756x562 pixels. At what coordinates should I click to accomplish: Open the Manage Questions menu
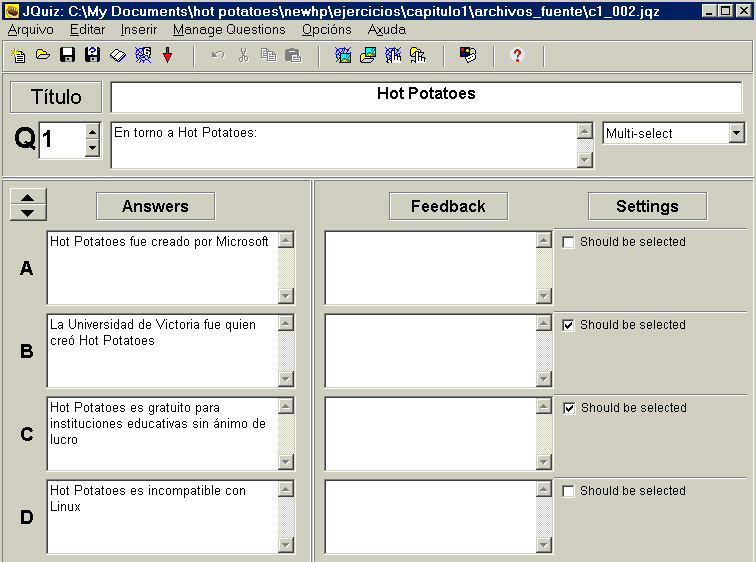click(x=229, y=30)
